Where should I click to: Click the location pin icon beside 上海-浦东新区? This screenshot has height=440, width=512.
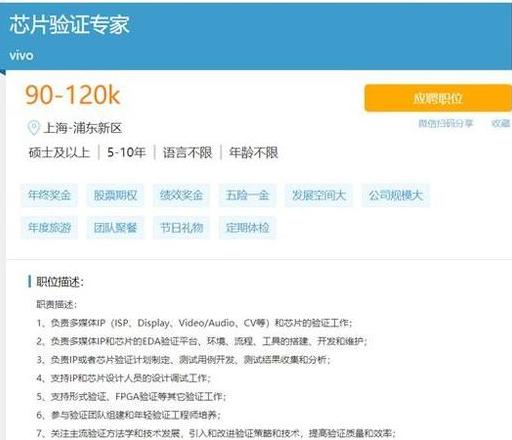point(33,128)
